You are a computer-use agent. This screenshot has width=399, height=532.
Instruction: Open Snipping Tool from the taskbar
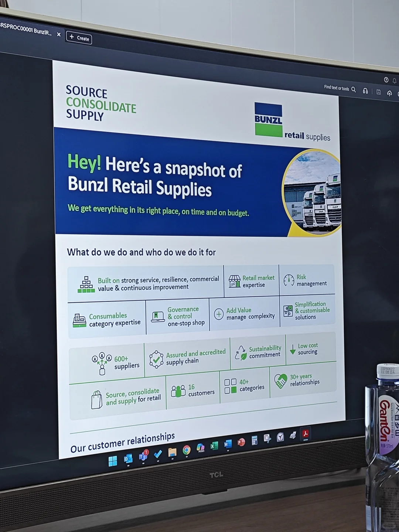pos(267,438)
